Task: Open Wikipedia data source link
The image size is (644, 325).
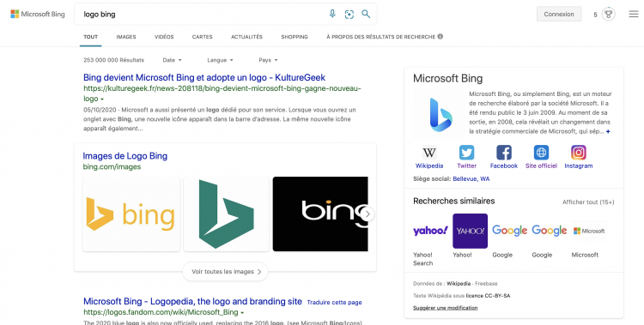Action: (459, 284)
